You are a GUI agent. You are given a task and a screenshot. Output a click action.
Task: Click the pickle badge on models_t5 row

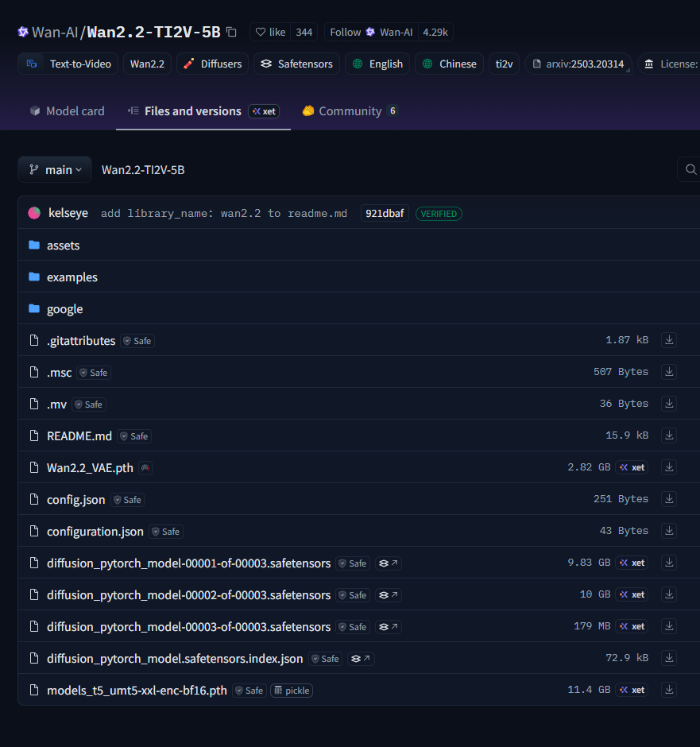pyautogui.click(x=292, y=691)
